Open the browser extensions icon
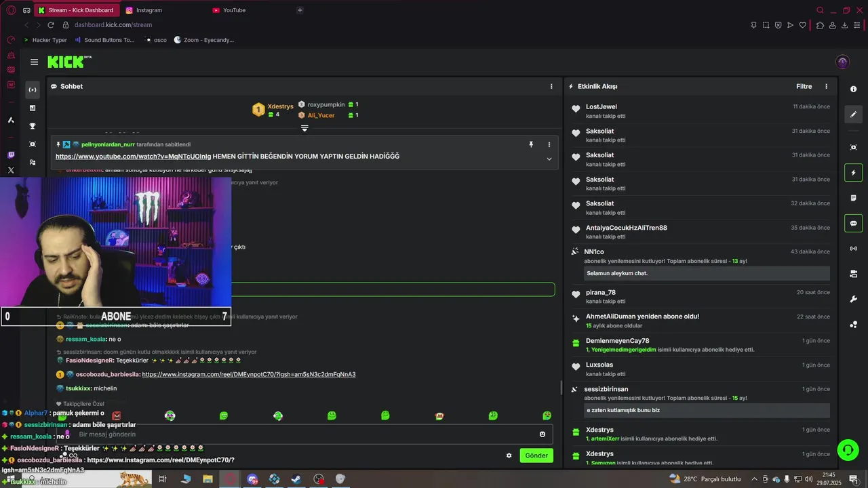 pyautogui.click(x=820, y=25)
